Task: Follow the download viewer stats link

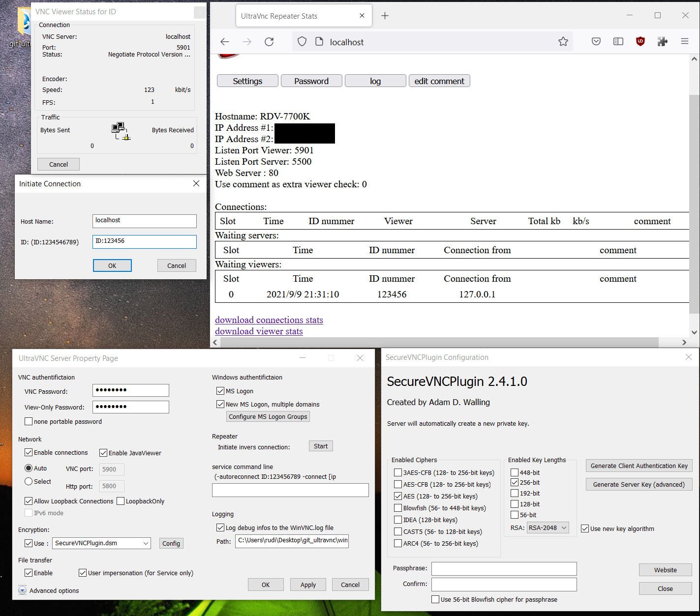Action: pyautogui.click(x=259, y=331)
